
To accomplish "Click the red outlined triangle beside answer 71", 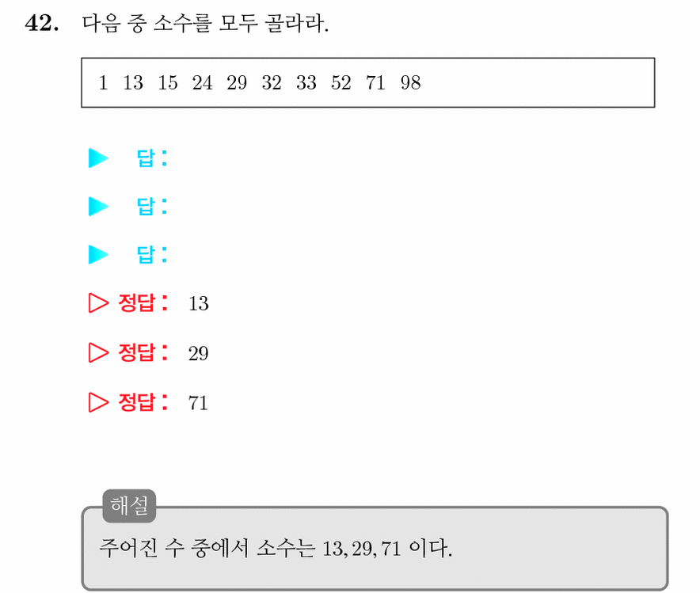I will click(98, 402).
